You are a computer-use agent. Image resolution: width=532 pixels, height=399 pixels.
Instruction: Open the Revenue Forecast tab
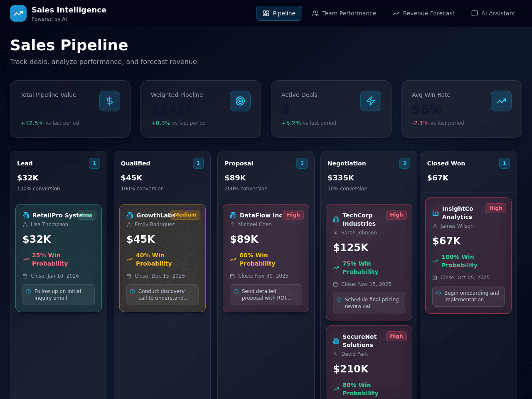point(424,13)
